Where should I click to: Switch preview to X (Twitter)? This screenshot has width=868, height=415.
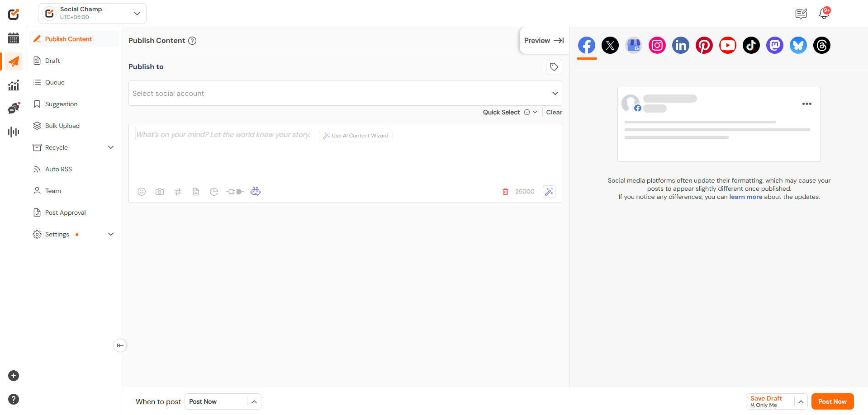point(610,45)
